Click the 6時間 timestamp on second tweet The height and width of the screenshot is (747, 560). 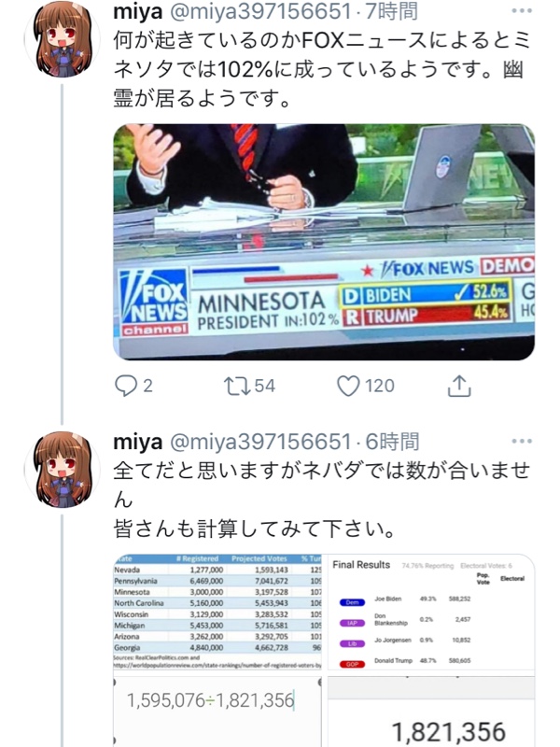(391, 442)
